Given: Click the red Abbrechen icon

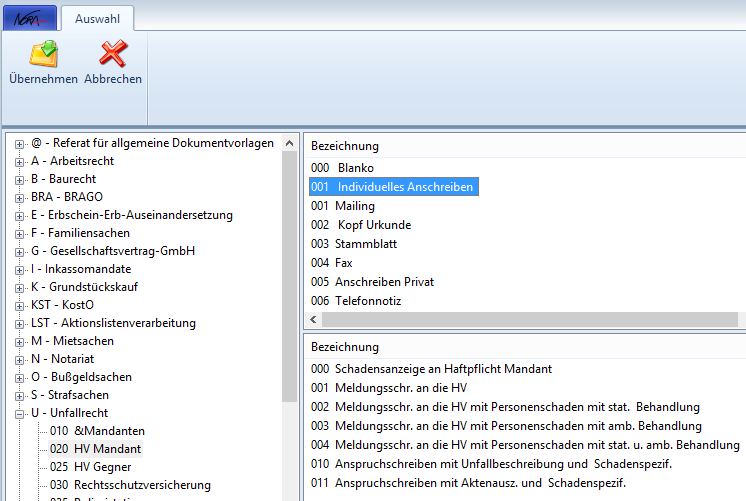Looking at the screenshot, I should (112, 62).
